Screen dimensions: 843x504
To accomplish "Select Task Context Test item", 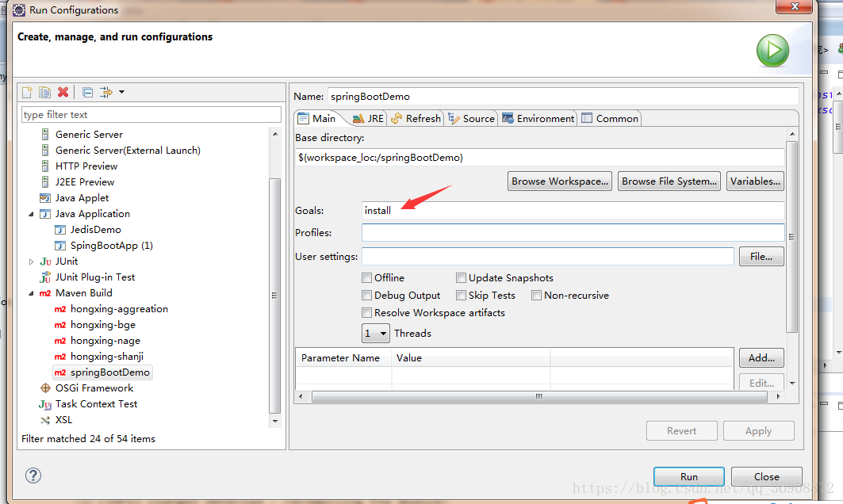I will pos(96,404).
